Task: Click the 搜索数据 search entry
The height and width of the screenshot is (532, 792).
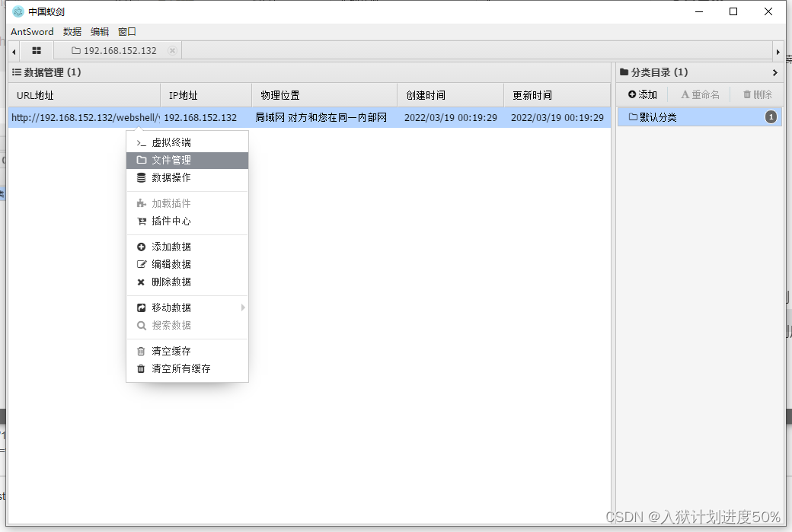Action: pos(187,326)
